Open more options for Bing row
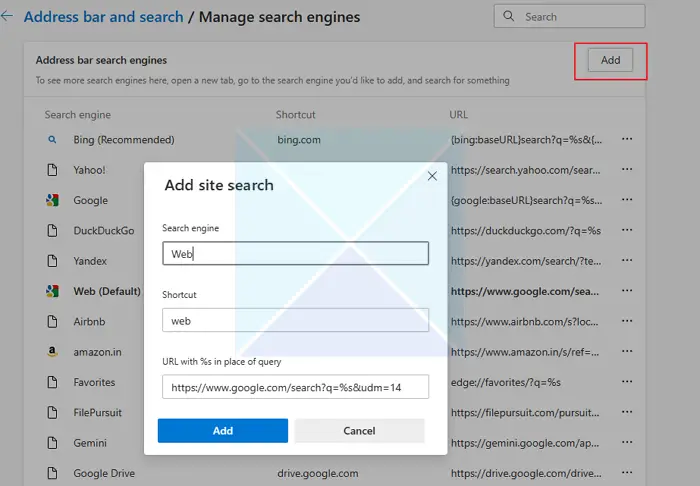700x486 pixels. click(627, 139)
